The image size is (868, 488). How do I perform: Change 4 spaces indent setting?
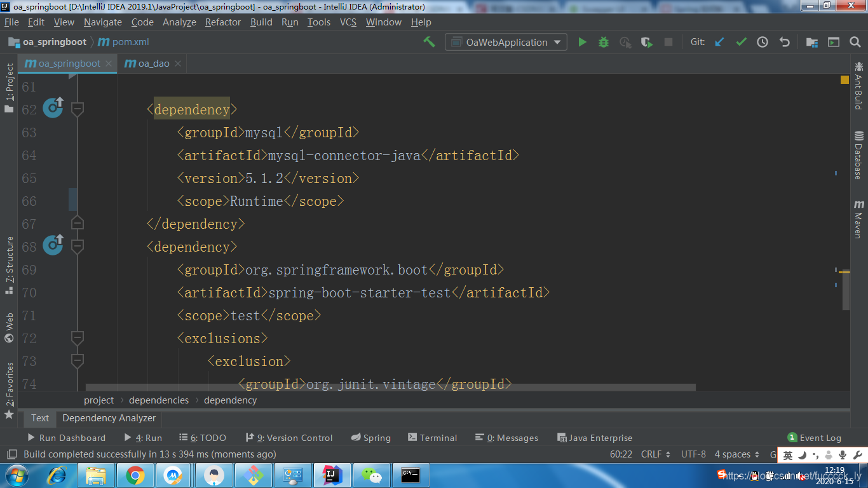737,454
